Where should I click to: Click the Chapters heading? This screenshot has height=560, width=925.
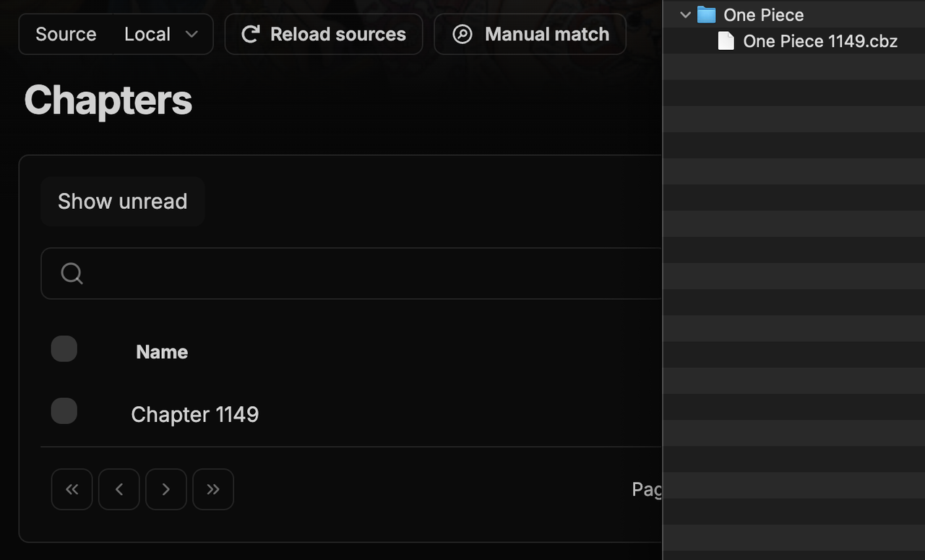click(x=108, y=100)
